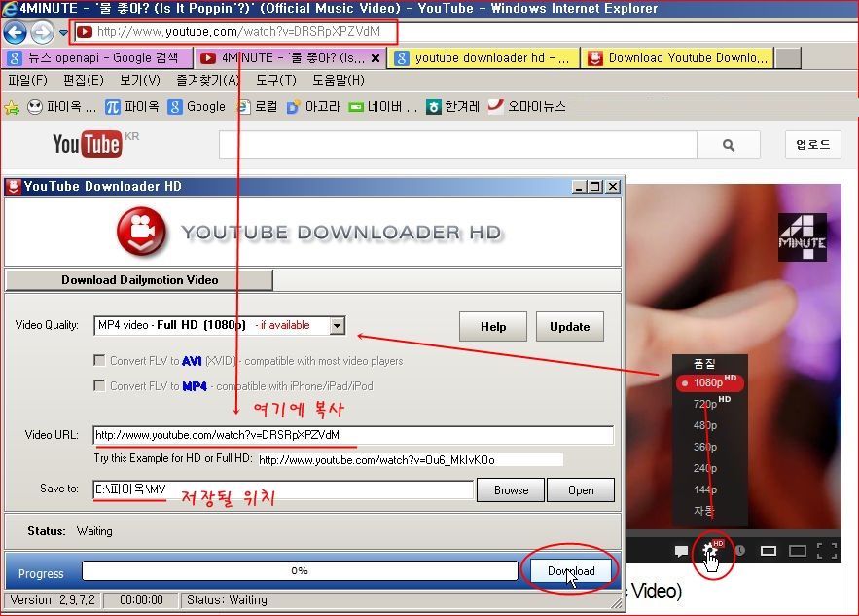
Task: Switch player to small size mode
Action: coord(769,550)
